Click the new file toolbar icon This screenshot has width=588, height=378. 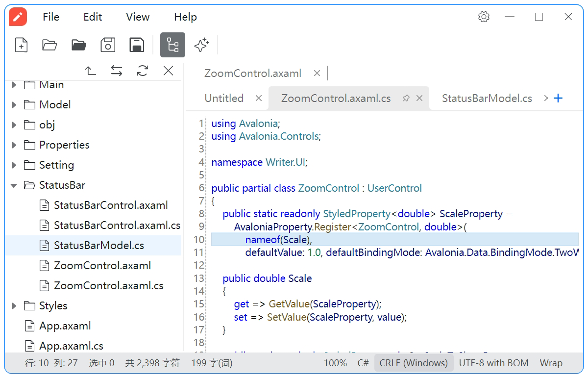click(x=21, y=45)
